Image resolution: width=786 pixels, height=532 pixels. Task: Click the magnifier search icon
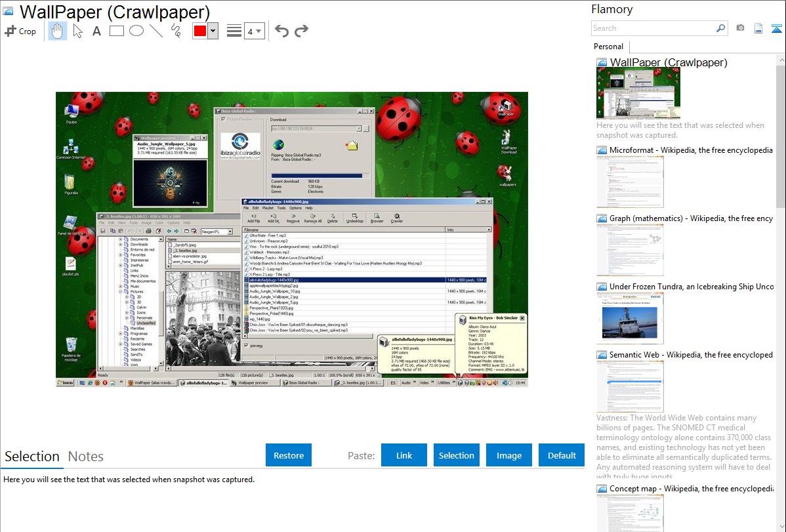click(720, 28)
